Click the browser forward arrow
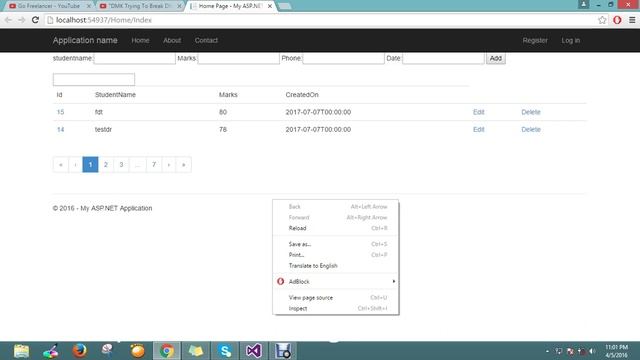Image resolution: width=640 pixels, height=360 pixels. pyautogui.click(x=22, y=20)
